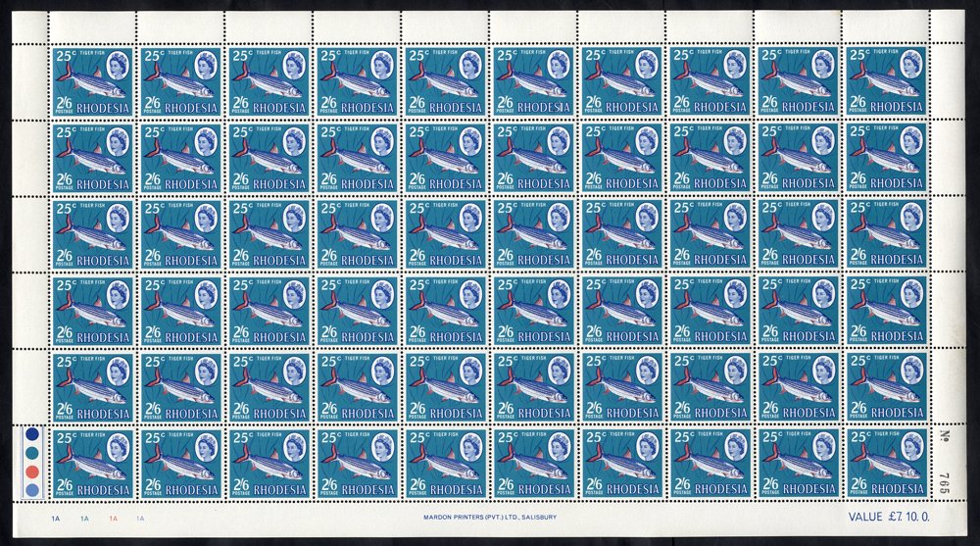Click the red-orange colour check dot
The image size is (980, 546).
32,471
